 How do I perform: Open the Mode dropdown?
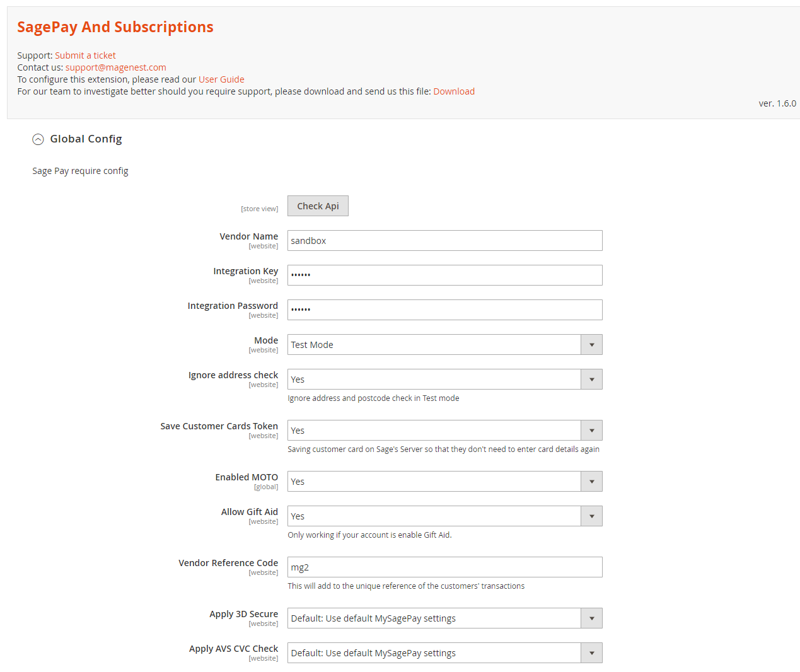[x=444, y=345]
